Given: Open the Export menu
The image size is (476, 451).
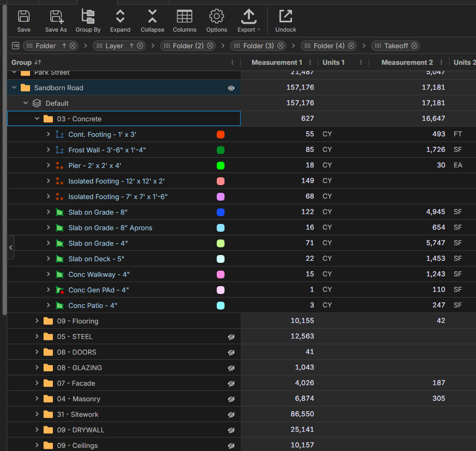Looking at the screenshot, I should click(x=249, y=17).
